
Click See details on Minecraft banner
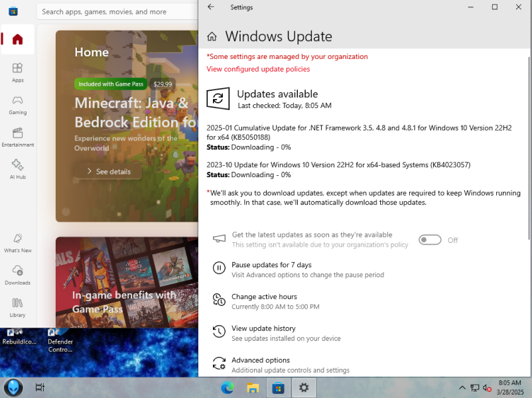[x=109, y=171]
